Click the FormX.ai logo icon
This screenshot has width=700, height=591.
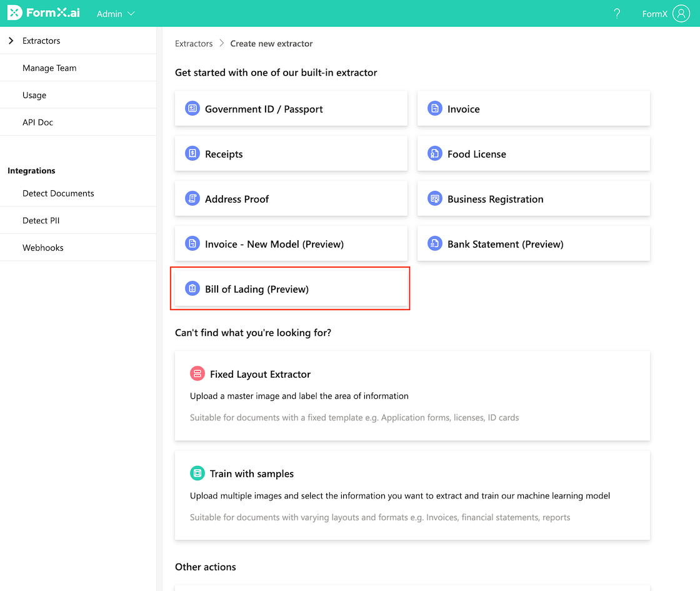(x=14, y=13)
